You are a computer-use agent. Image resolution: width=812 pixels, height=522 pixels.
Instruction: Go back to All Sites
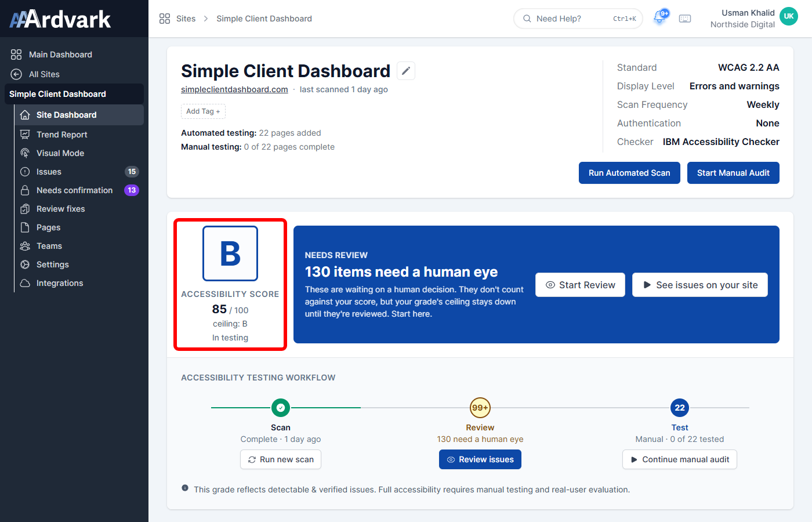[74, 74]
